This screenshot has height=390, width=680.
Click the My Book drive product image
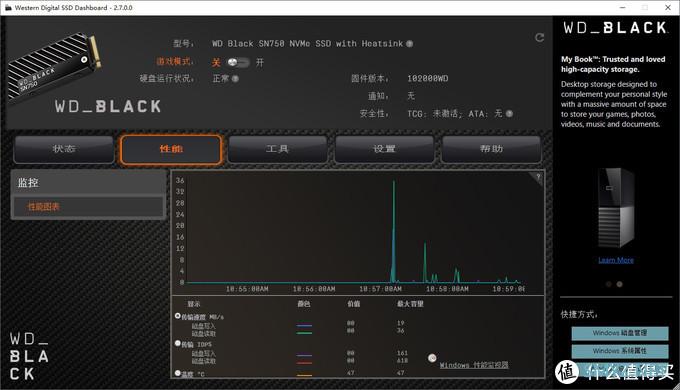tap(616, 207)
